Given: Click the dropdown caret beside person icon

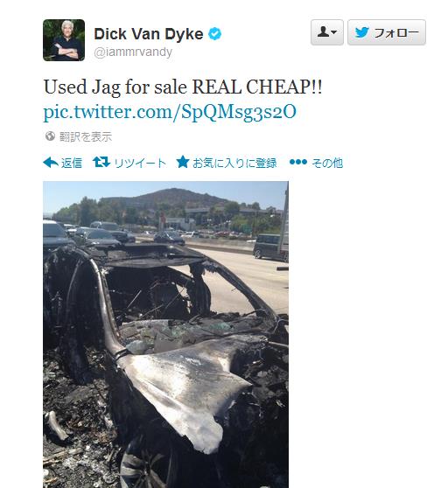Looking at the screenshot, I should tap(333, 32).
